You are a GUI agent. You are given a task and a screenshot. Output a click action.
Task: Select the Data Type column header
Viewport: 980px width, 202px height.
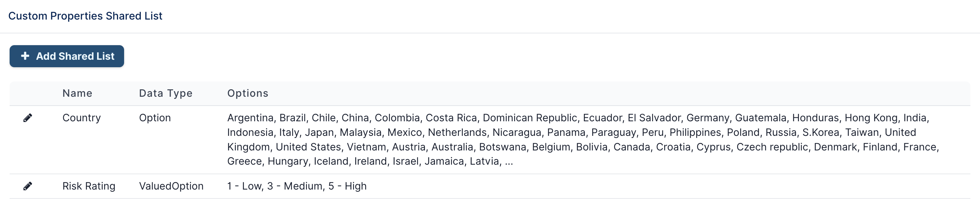coord(165,93)
